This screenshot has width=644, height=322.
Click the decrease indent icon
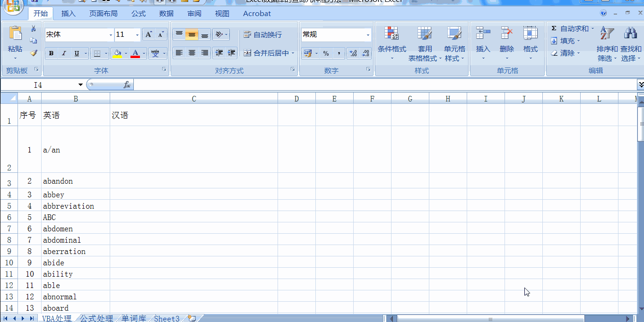(219, 53)
